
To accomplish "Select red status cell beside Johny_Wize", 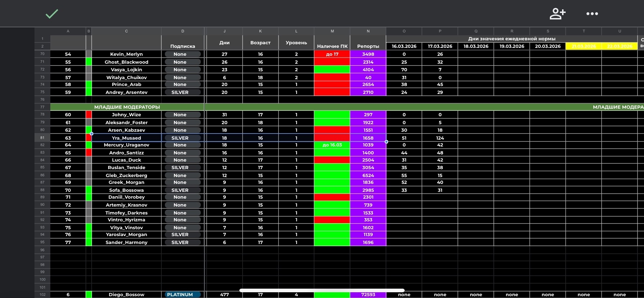I will (x=89, y=114).
